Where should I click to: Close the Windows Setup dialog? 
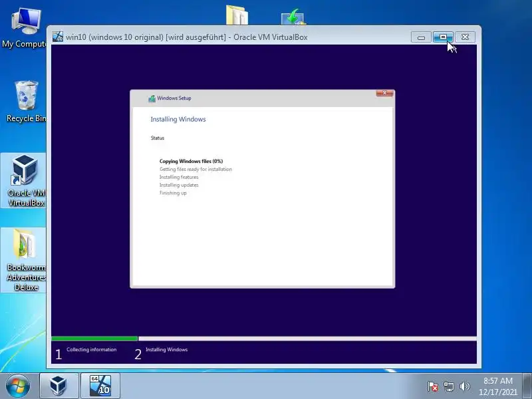pos(384,93)
